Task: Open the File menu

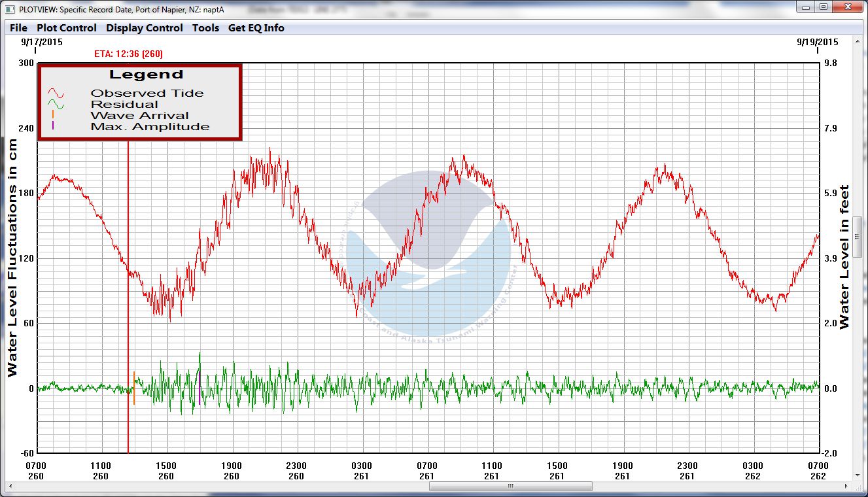Action: point(18,28)
